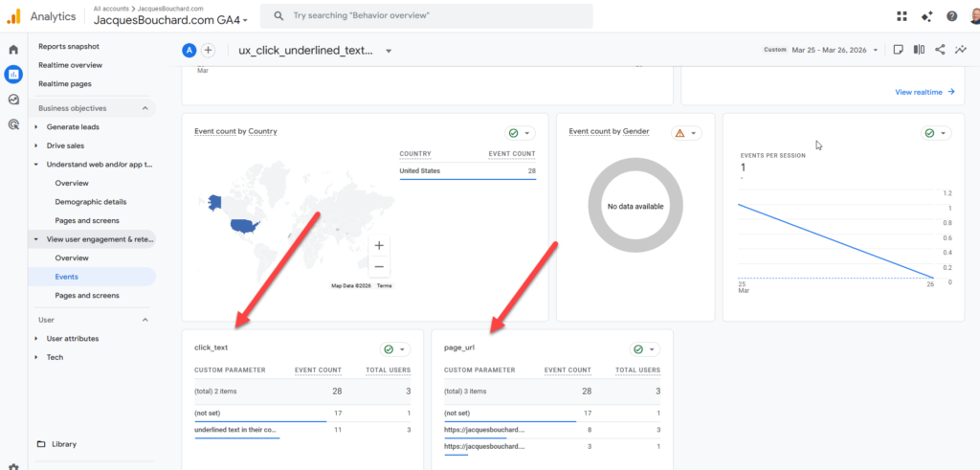The width and height of the screenshot is (980, 470).
Task: Open the Event count by Gender warning dropdown
Action: (687, 133)
